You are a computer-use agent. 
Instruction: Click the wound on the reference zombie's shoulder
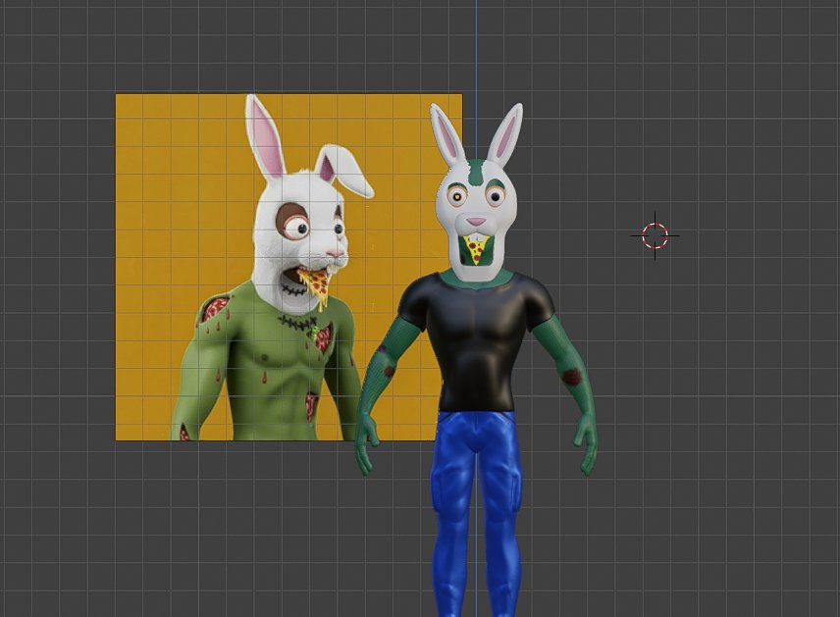[214, 310]
